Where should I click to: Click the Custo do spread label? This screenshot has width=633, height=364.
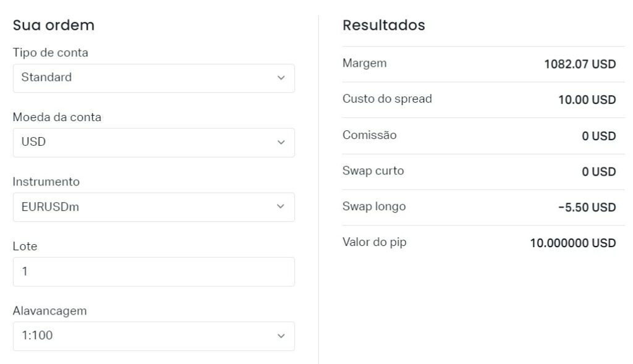point(387,99)
